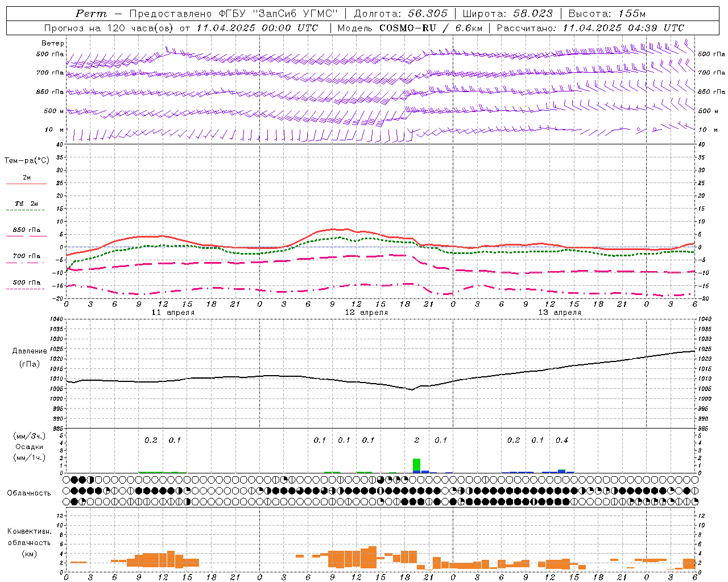Screen dimensions: 728x582
Task: Click the 'Облачность' cloud cover label
Action: 29,493
